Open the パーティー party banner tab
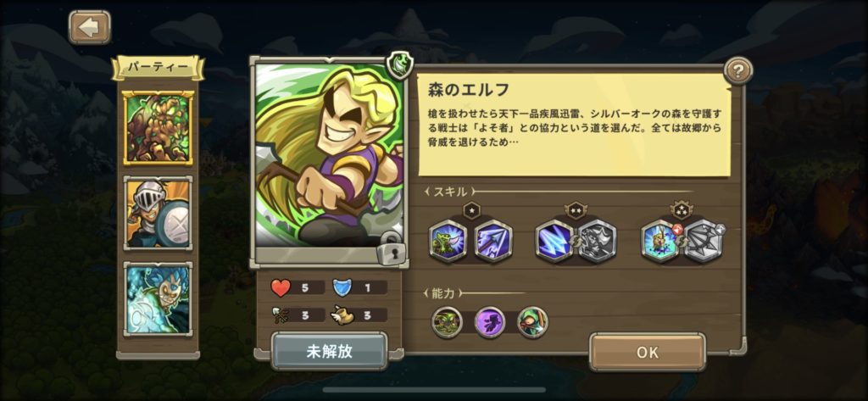 159,68
